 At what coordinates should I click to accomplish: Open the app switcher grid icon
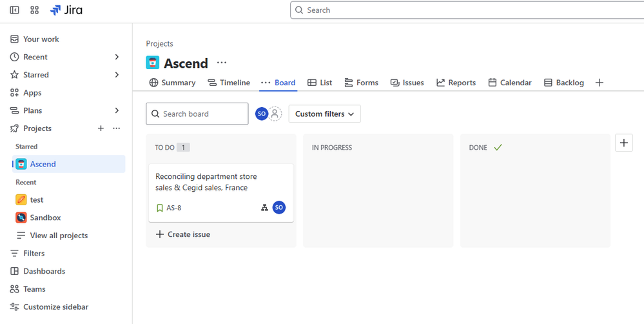tap(35, 10)
